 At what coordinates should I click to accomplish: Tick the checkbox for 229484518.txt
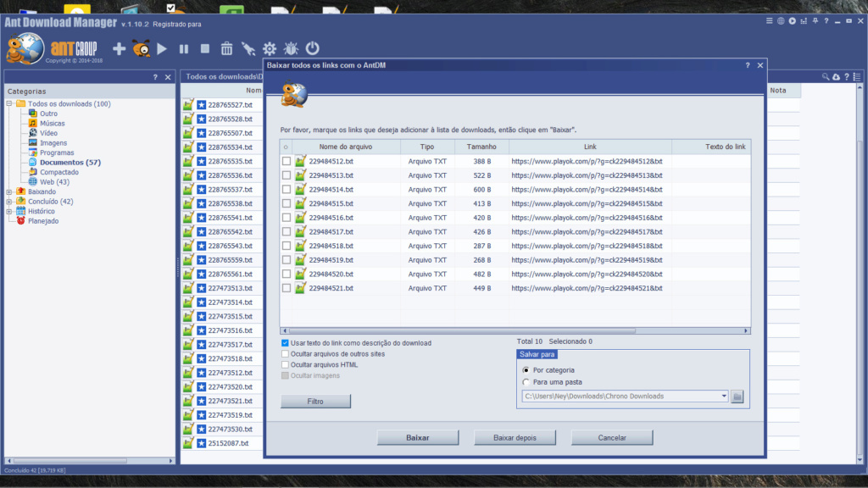coord(287,246)
